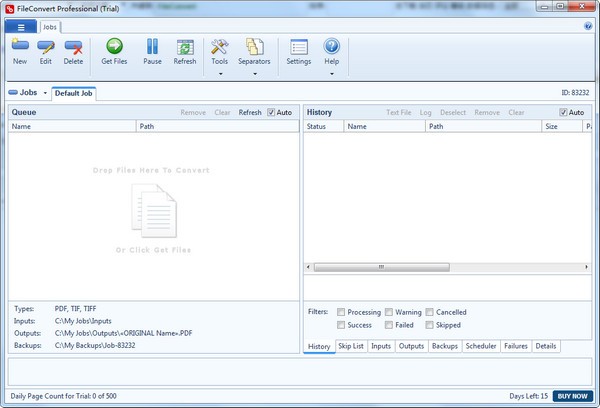This screenshot has height=408, width=600.
Task: Click Clear in the Queue header
Action: coord(222,113)
